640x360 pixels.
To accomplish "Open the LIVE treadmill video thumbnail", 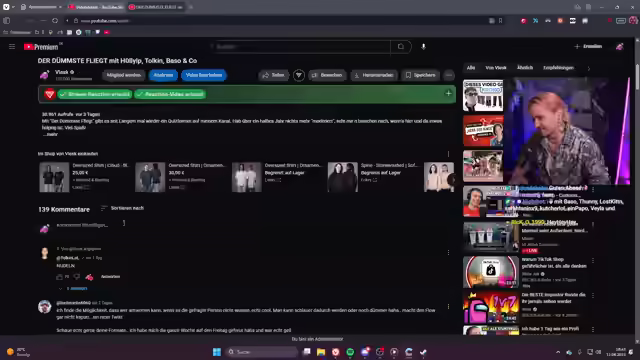I will click(491, 237).
